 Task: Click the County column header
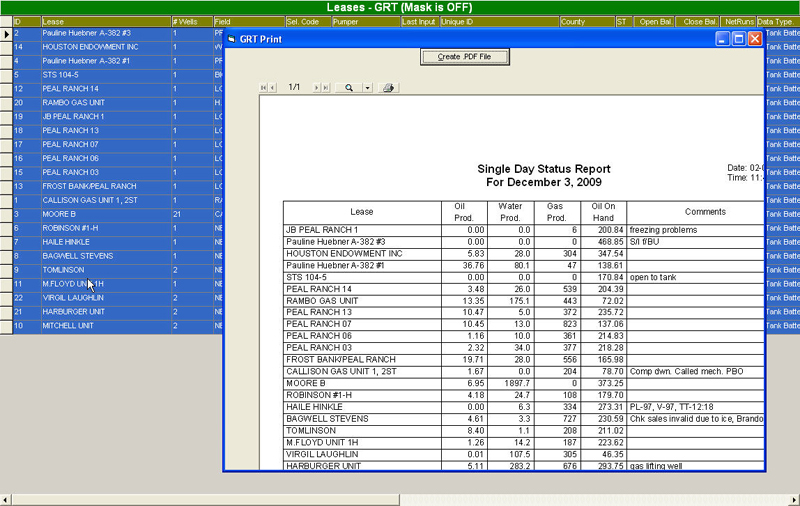coord(587,21)
